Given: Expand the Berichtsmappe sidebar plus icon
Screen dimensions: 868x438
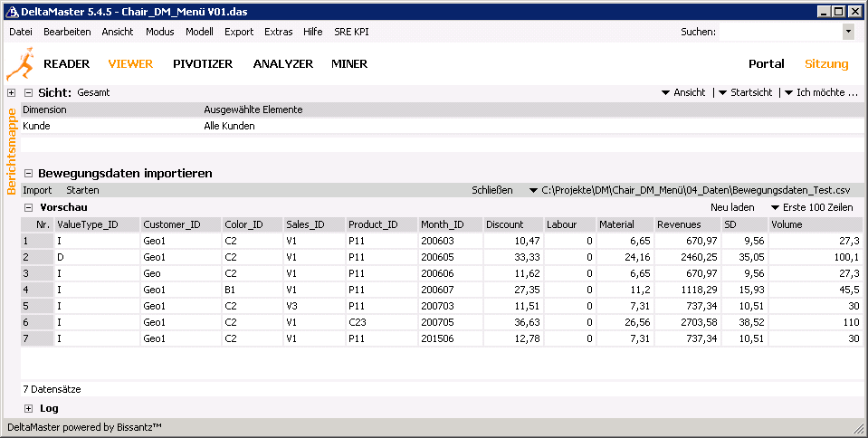Looking at the screenshot, I should point(11,92).
